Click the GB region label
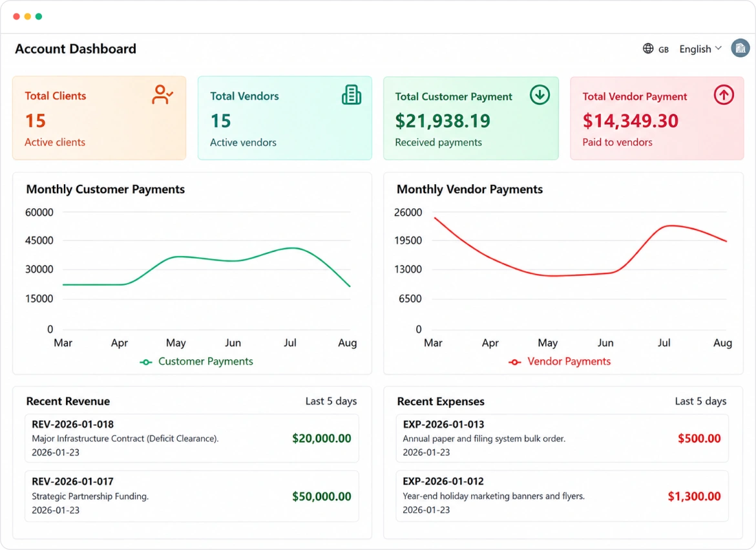This screenshot has width=756, height=550. pyautogui.click(x=664, y=50)
